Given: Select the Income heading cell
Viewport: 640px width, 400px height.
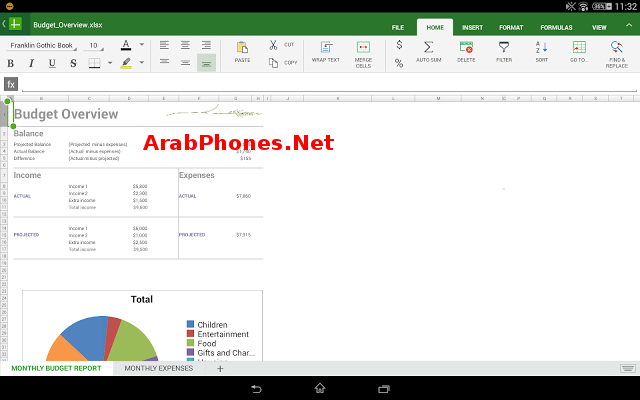Looking at the screenshot, I should pos(27,176).
